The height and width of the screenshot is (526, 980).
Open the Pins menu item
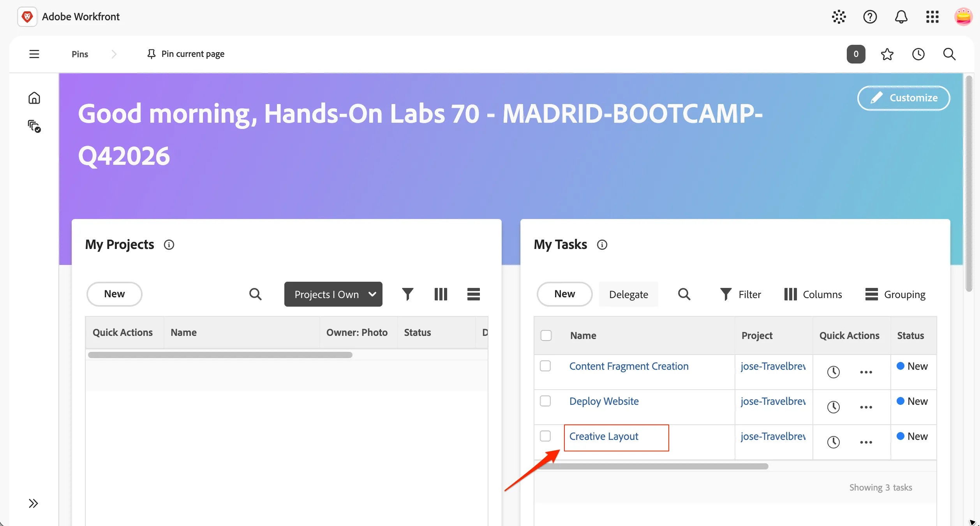(x=80, y=54)
